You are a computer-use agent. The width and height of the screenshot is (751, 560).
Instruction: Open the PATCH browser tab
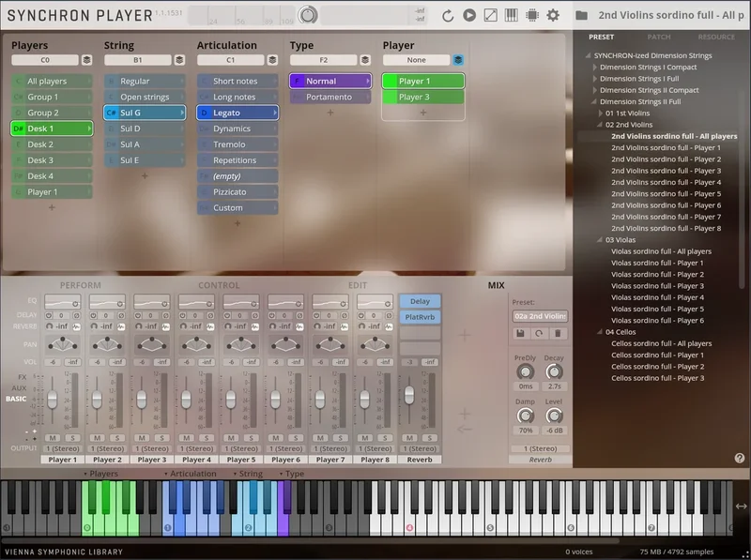[x=659, y=37]
